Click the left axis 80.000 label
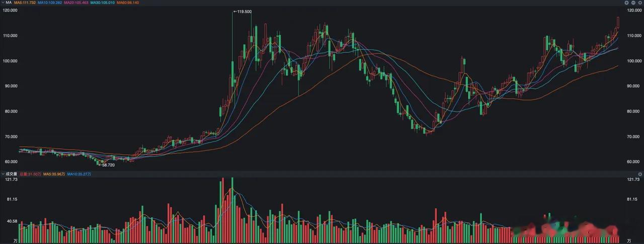This screenshot has height=244, width=644. 10,111
